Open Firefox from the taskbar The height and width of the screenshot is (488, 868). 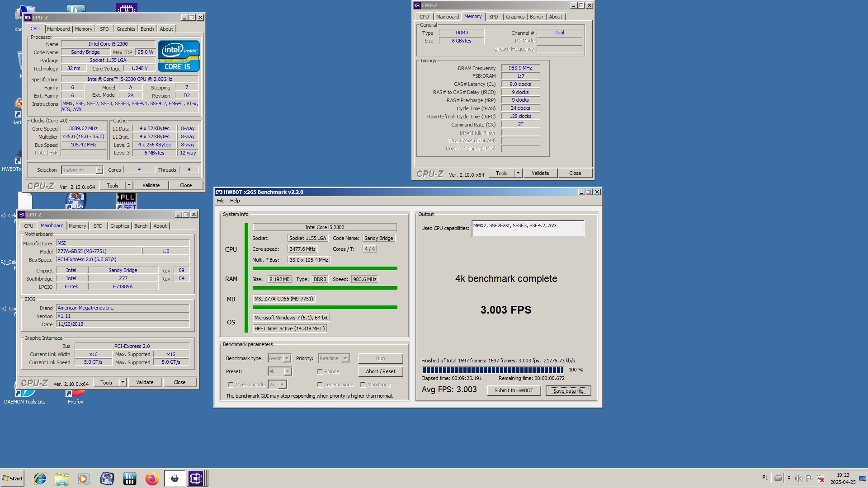click(x=152, y=479)
